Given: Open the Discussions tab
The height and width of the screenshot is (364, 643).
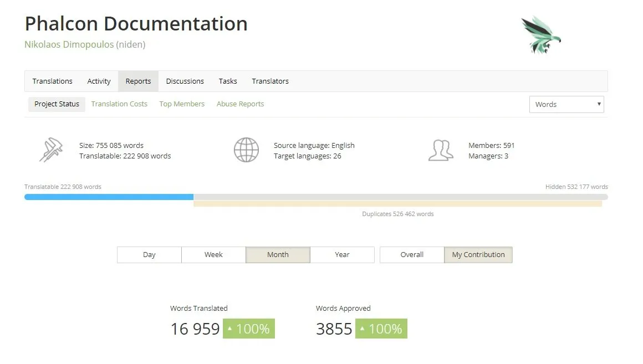Looking at the screenshot, I should click(185, 81).
